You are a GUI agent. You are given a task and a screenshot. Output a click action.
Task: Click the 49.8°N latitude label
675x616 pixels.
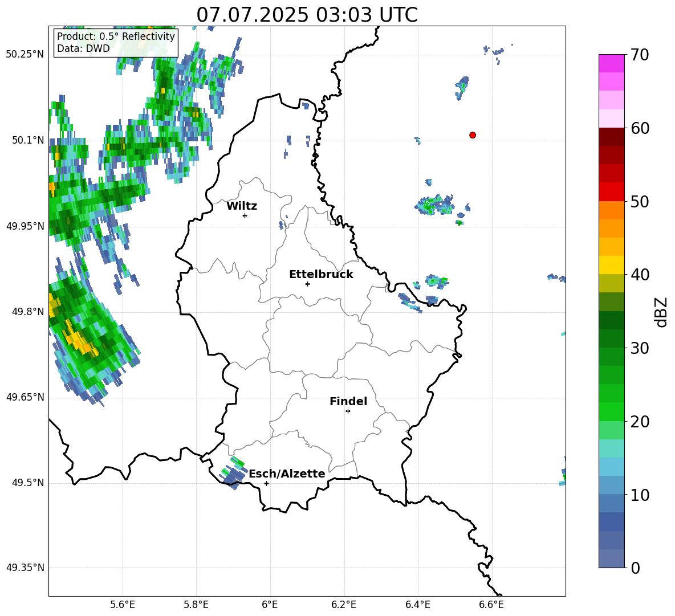click(28, 312)
